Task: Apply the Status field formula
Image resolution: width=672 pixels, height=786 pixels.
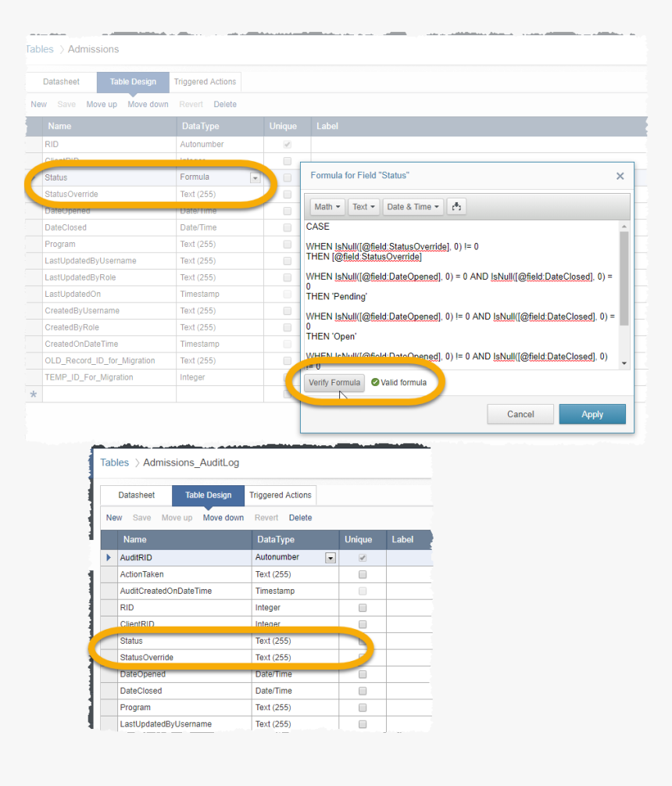Action: coord(592,414)
